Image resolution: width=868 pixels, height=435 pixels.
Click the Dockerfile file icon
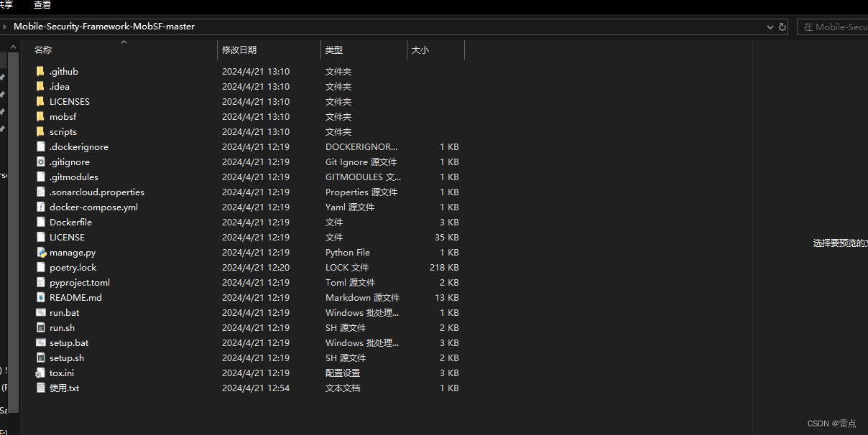(40, 222)
